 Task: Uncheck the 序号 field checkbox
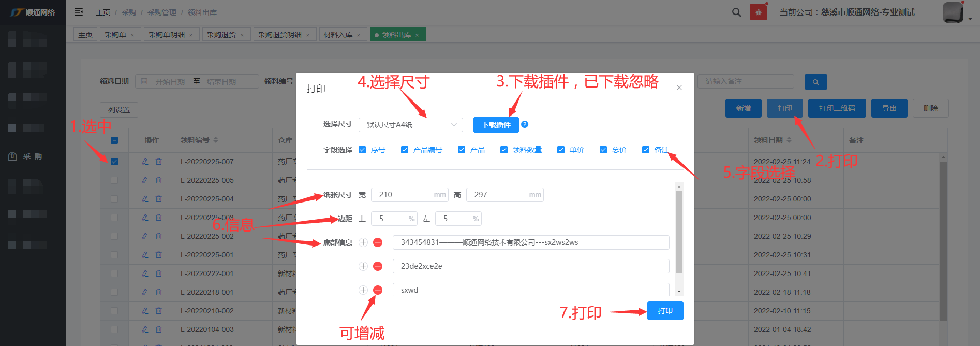click(362, 150)
